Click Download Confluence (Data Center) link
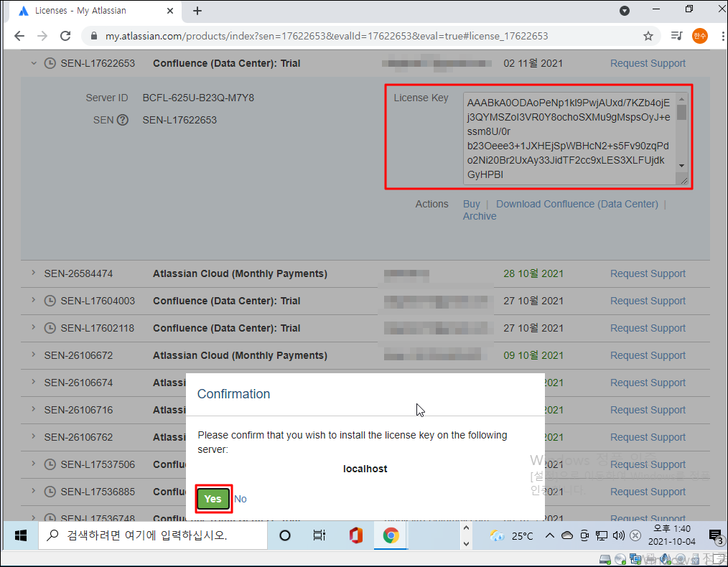Screen dimensions: 728x567 click(x=577, y=204)
